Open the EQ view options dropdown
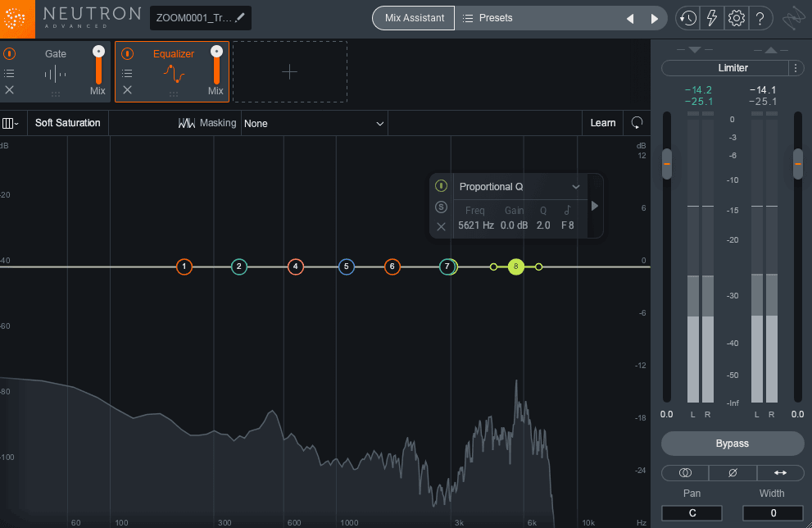The image size is (812, 528). (11, 123)
